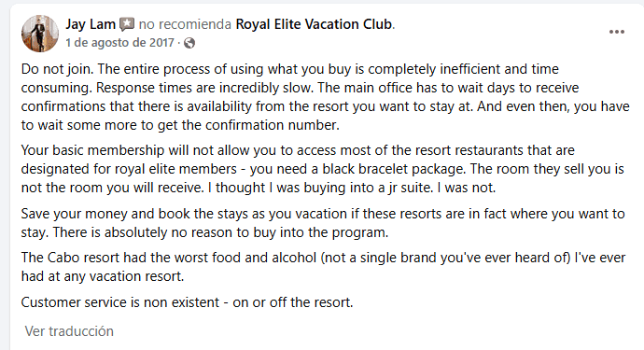This screenshot has height=350, width=644.
Task: Click the 'Your basic membership' sentence start
Action: [92, 150]
